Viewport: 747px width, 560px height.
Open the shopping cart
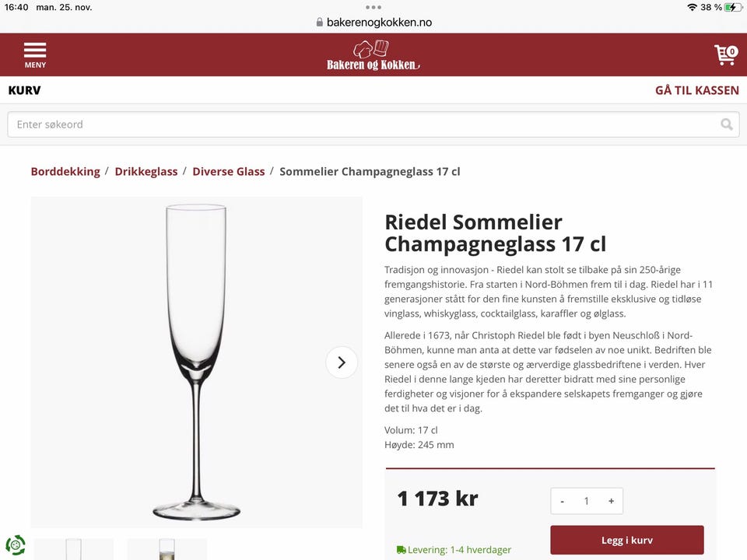tap(724, 54)
